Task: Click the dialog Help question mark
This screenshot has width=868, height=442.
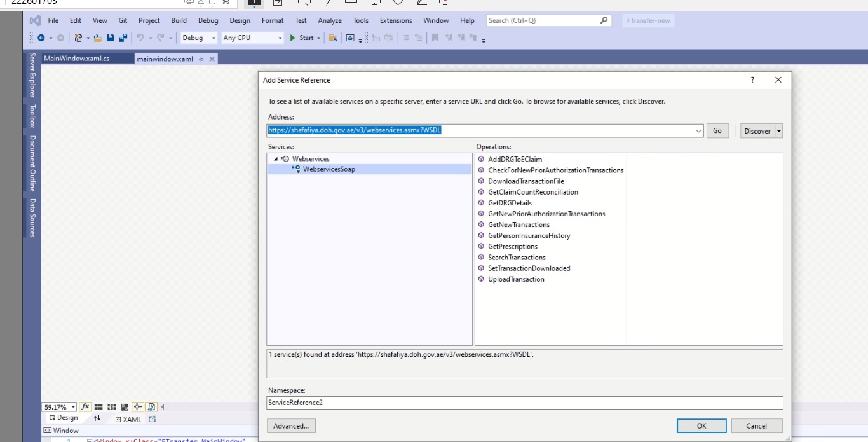Action: tap(752, 80)
